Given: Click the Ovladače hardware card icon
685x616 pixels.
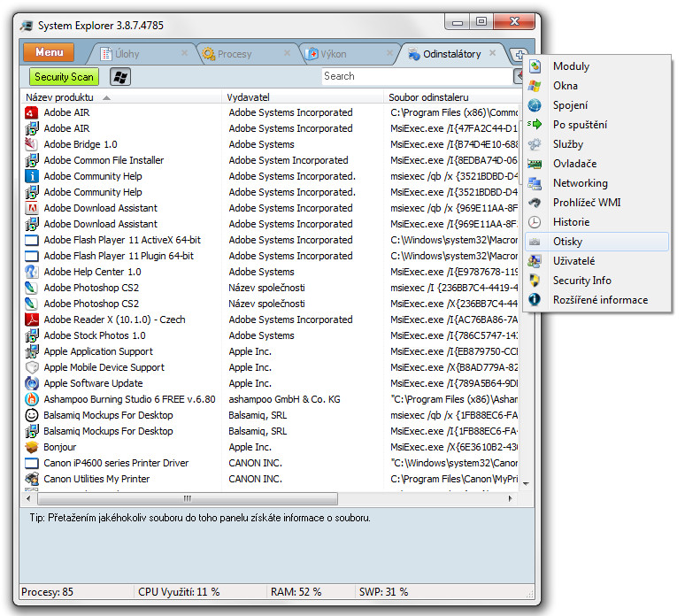Looking at the screenshot, I should click(x=535, y=164).
